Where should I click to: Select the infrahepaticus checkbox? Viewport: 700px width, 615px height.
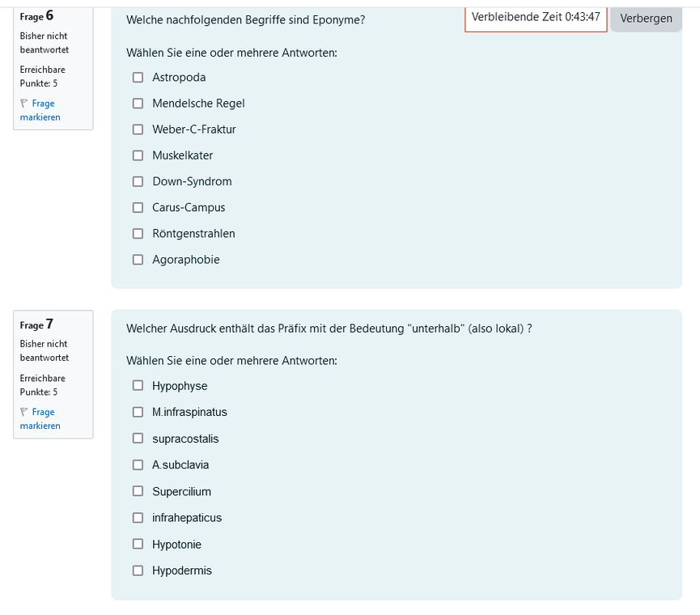(138, 518)
